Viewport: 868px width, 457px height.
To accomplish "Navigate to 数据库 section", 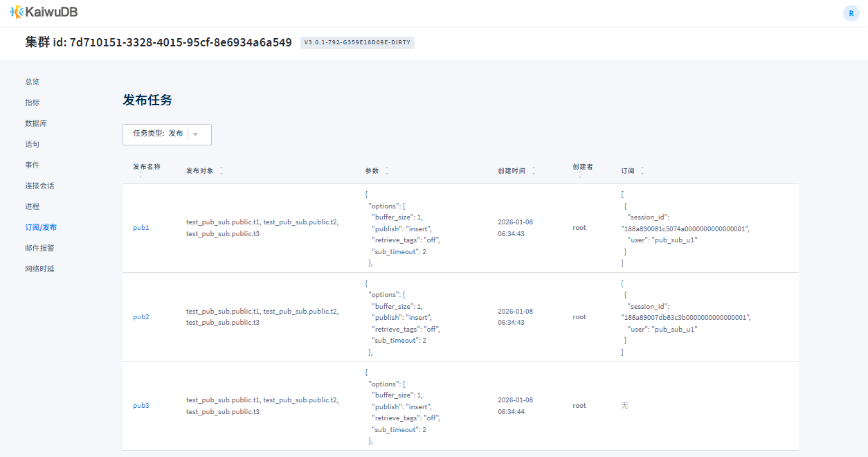I will 36,123.
